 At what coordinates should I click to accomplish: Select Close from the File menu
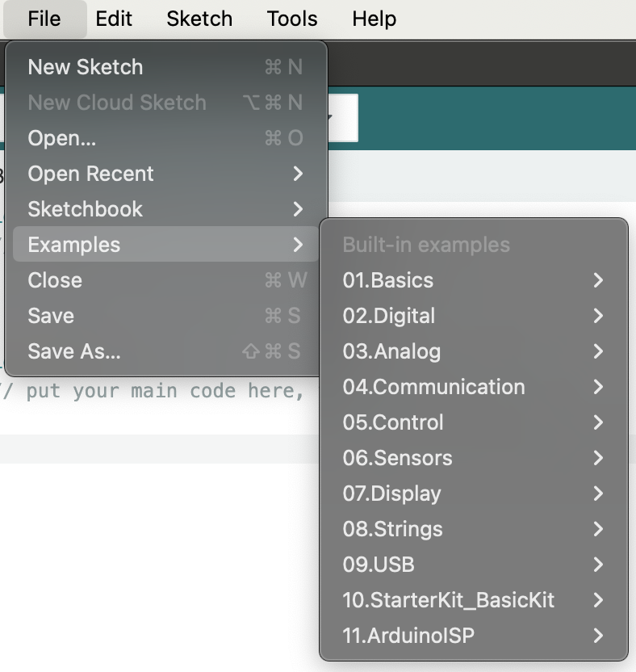tap(165, 280)
